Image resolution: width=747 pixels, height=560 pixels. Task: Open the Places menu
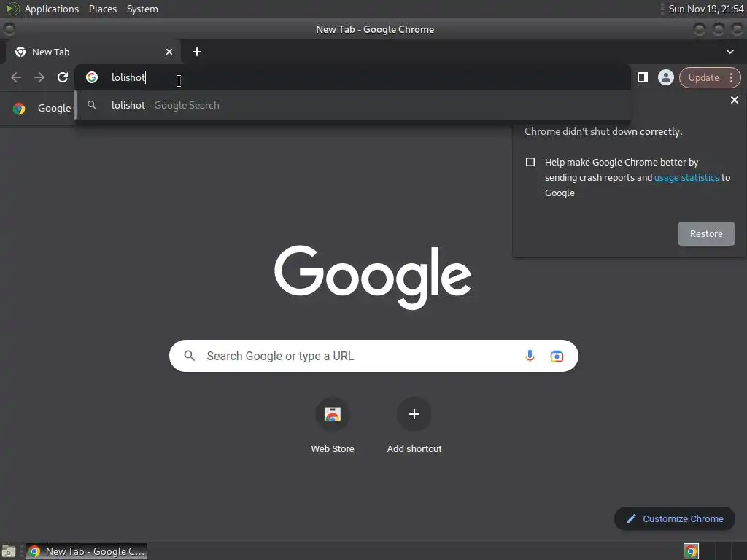[x=103, y=9]
